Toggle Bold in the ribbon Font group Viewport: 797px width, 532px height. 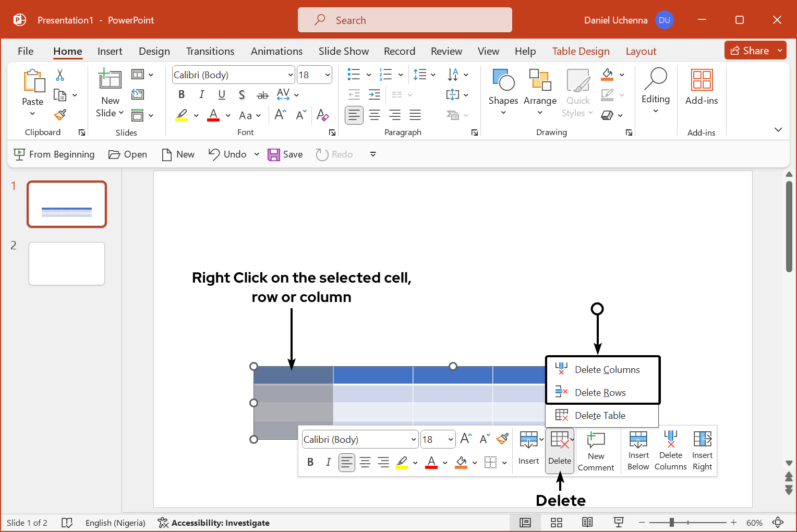(x=182, y=94)
